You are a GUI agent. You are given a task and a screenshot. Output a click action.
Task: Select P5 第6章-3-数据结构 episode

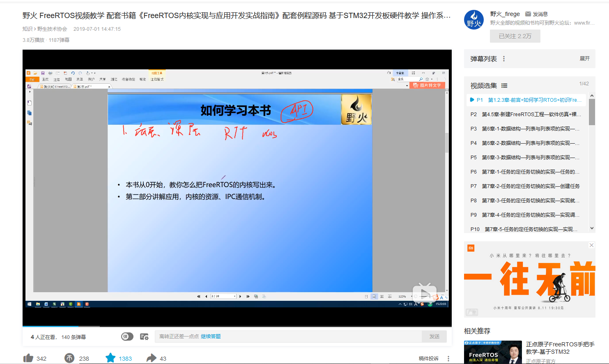526,158
